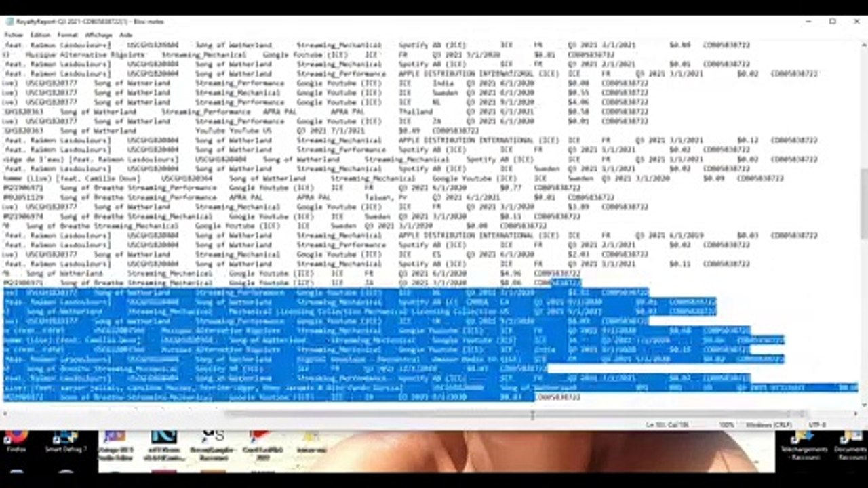The height and width of the screenshot is (488, 868).
Task: Open the Edition menu
Action: (40, 35)
